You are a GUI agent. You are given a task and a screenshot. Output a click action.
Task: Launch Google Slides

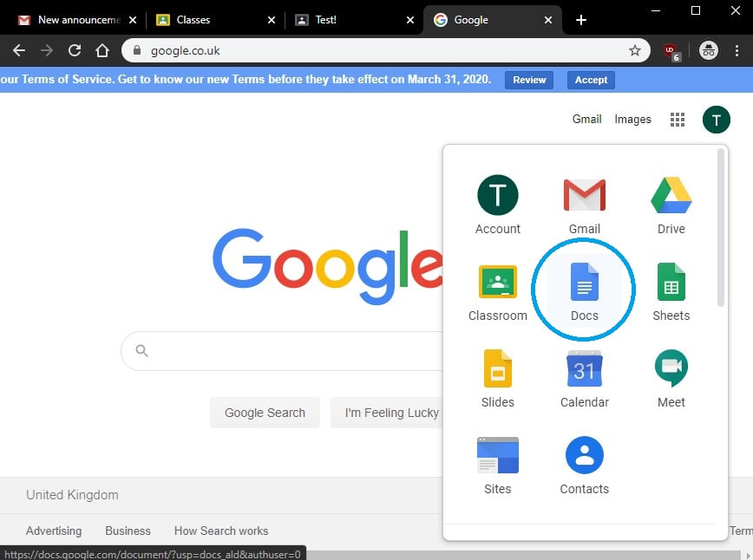[x=497, y=377]
